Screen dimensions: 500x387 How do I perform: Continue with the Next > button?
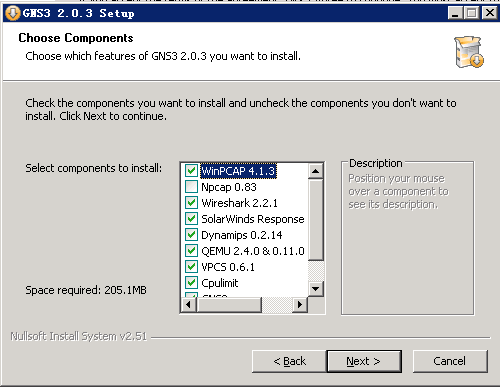[364, 361]
